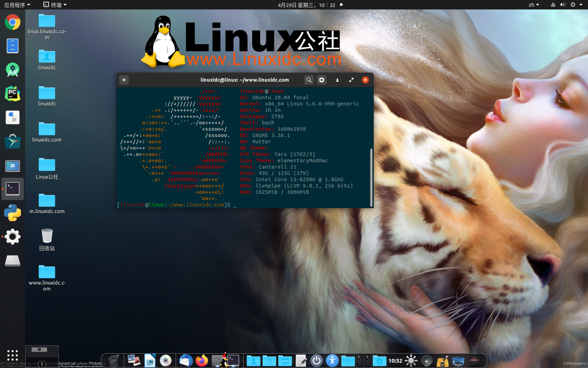The height and width of the screenshot is (368, 588).
Task: Click the network status icon
Action: pos(553,5)
